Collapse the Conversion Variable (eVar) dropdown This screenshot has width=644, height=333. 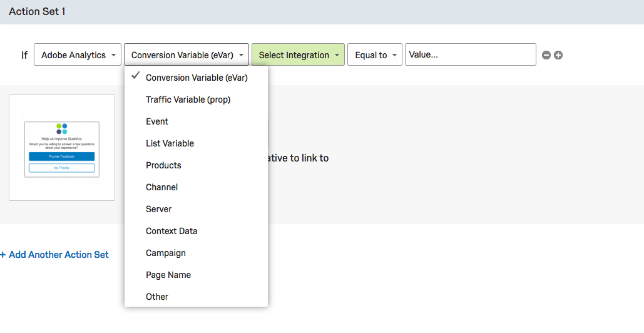point(187,54)
